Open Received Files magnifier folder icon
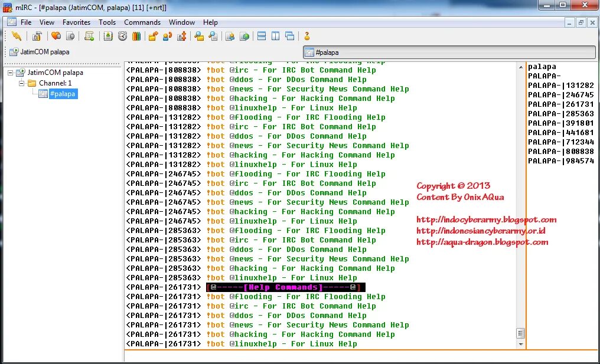The image size is (600, 364). click(198, 36)
